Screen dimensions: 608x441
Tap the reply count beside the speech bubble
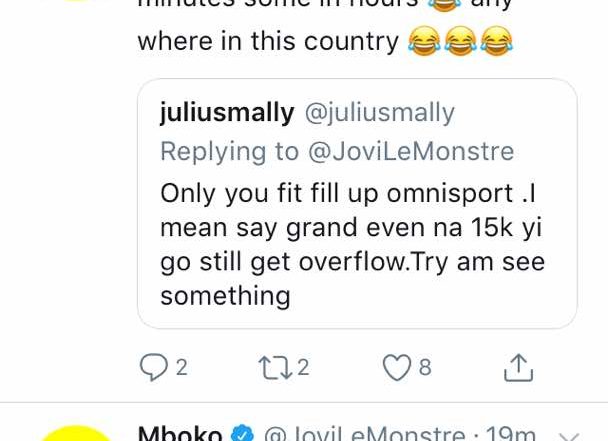coord(181,368)
